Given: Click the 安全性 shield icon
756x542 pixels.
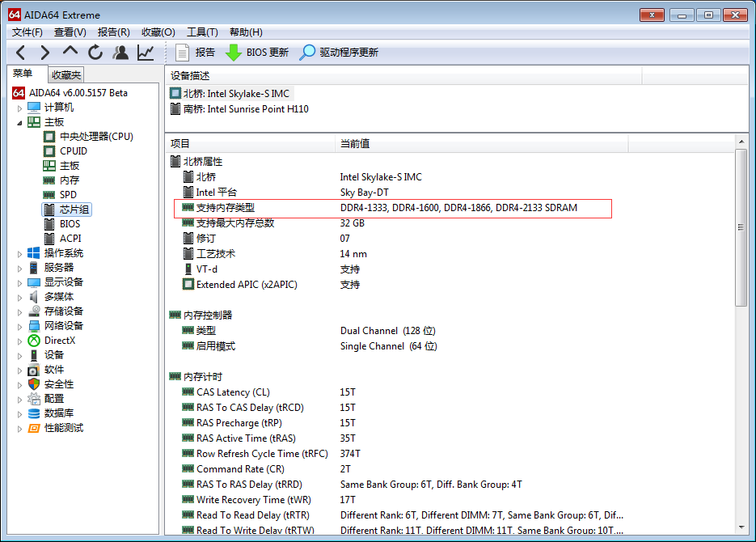Looking at the screenshot, I should coord(34,384).
